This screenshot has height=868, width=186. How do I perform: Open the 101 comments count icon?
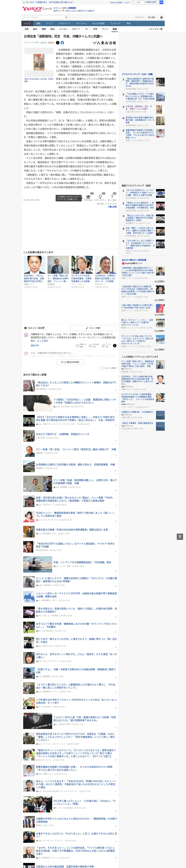pyautogui.click(x=44, y=43)
